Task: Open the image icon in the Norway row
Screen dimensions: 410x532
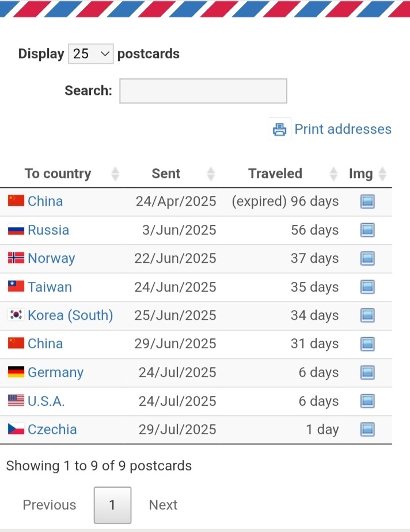Action: pyautogui.click(x=367, y=258)
